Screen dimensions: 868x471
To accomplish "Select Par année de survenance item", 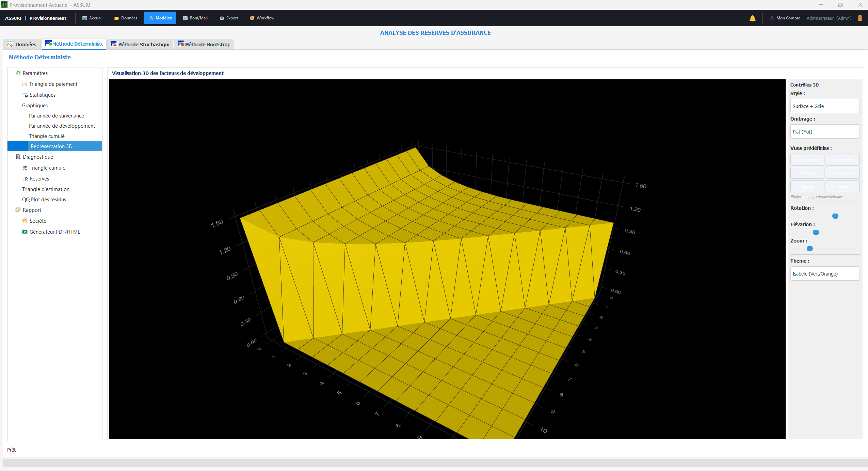I will (x=56, y=115).
